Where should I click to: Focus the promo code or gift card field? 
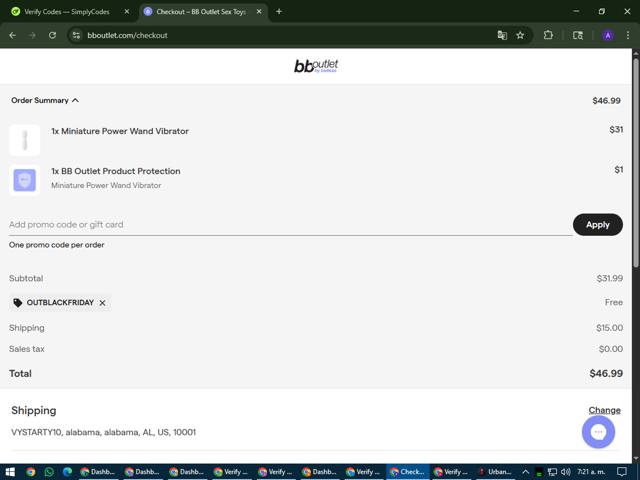click(x=291, y=224)
